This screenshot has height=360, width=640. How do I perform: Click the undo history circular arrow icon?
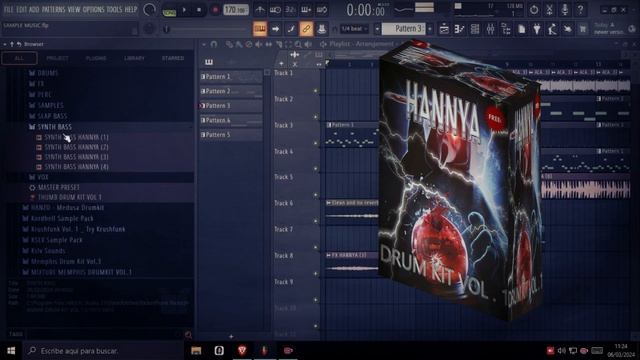(x=534, y=9)
